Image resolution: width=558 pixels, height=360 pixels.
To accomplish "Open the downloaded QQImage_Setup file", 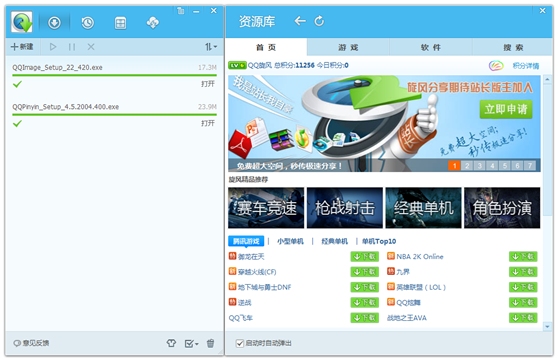I will (208, 84).
